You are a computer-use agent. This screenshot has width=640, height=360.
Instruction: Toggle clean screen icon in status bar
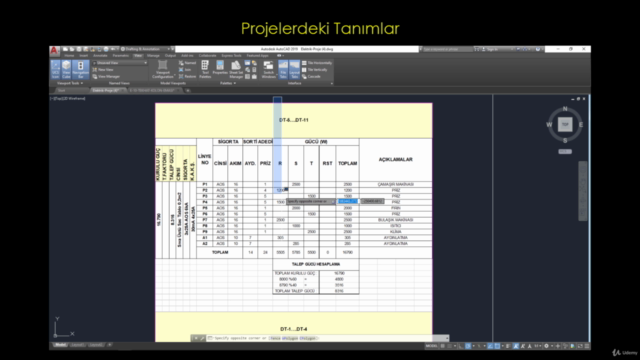(580, 346)
